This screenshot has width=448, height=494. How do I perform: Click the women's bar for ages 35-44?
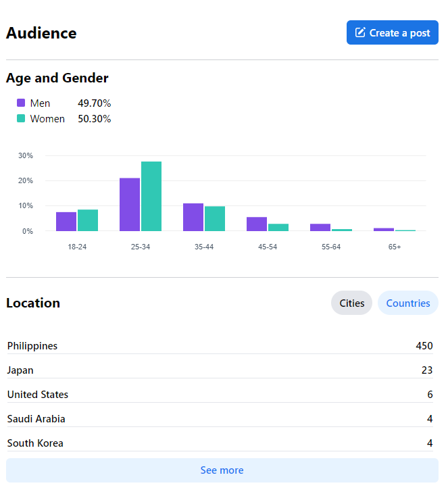215,218
